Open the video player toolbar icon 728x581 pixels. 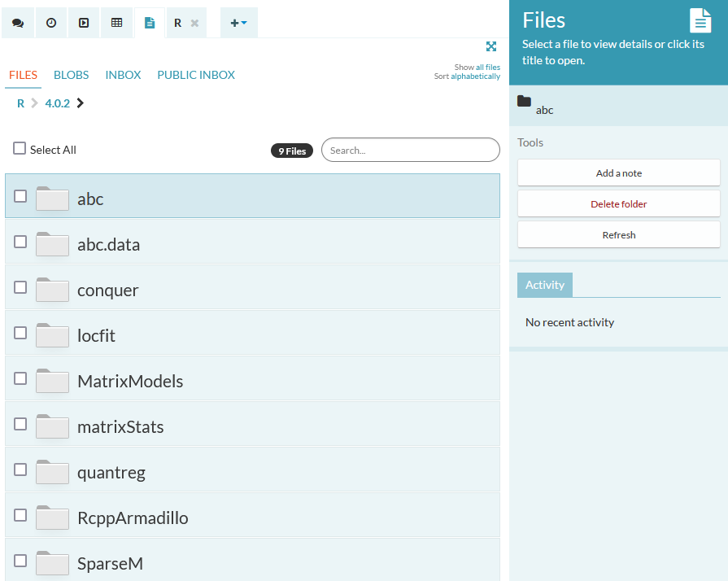click(83, 22)
